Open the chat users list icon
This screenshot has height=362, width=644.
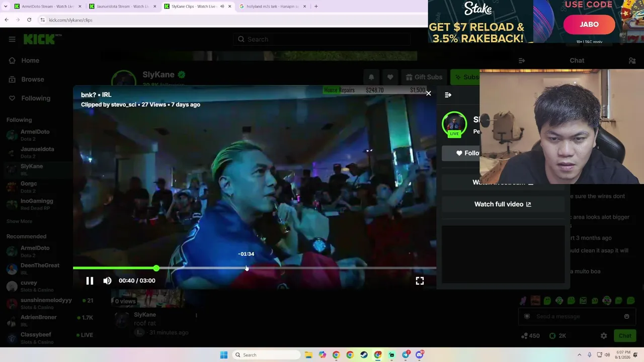click(632, 61)
